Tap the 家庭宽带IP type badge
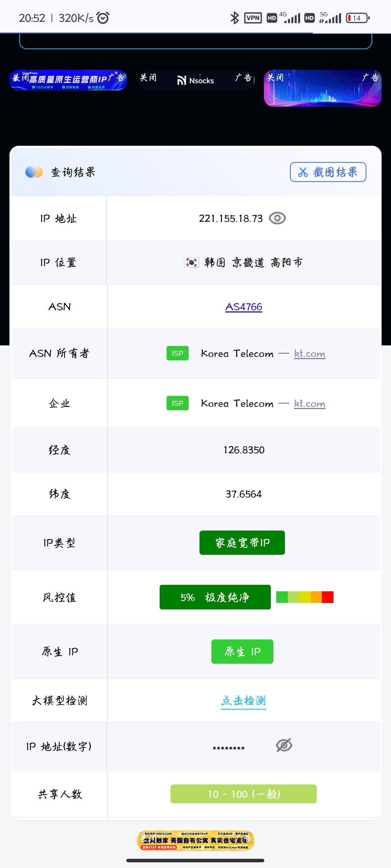 tap(242, 542)
